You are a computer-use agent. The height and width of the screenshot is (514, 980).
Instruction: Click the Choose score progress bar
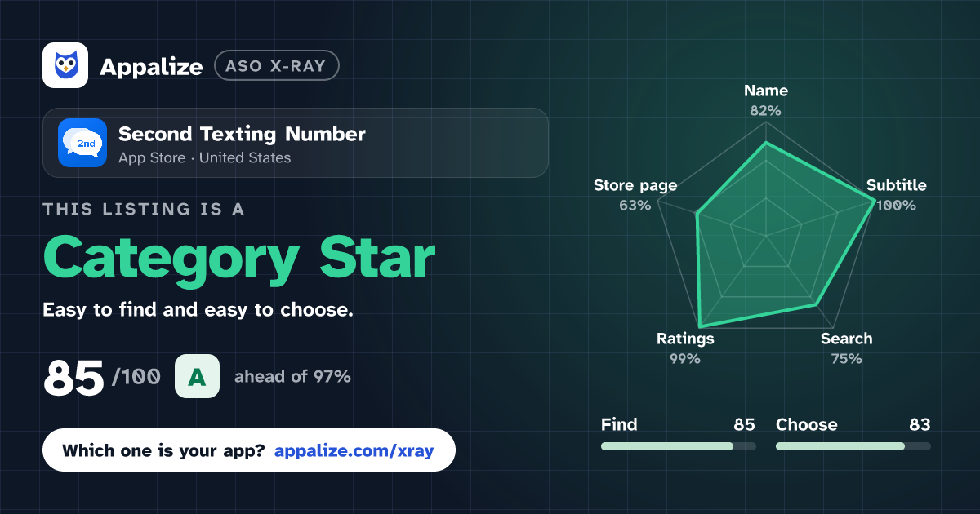pos(853,446)
